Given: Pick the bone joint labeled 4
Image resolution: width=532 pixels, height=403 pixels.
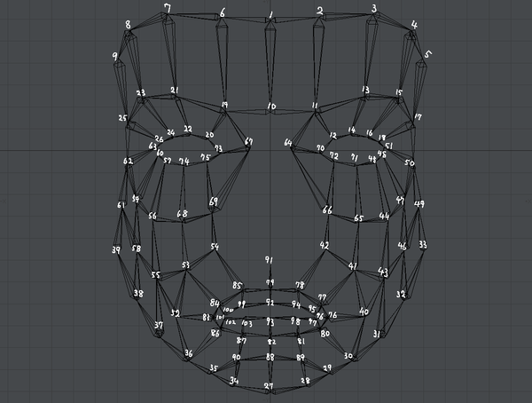Looking at the screenshot, I should coord(414,25).
